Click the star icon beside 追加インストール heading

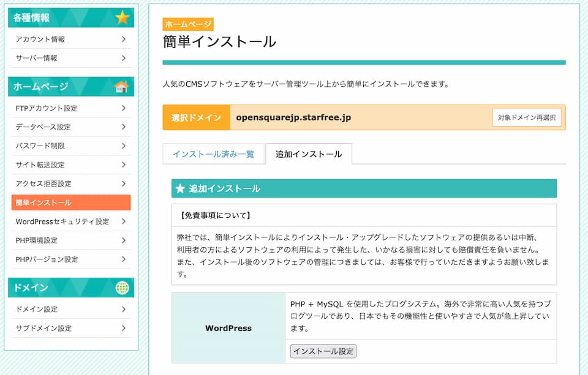(180, 188)
